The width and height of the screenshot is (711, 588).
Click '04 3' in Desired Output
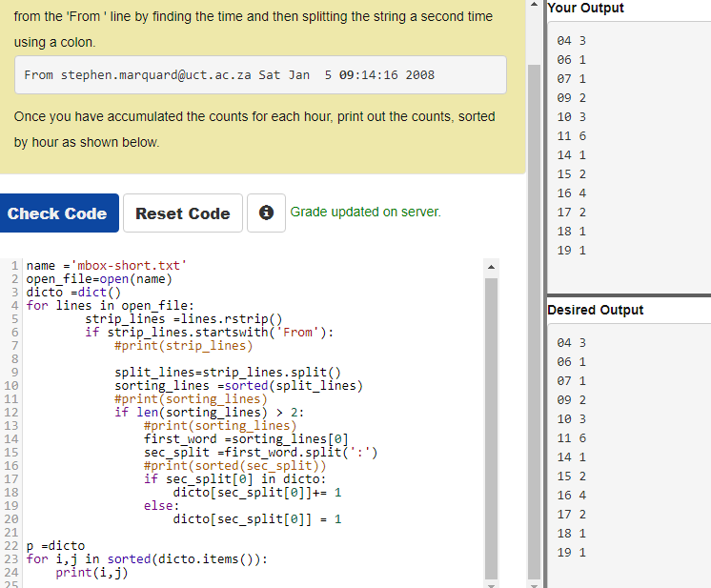point(571,343)
